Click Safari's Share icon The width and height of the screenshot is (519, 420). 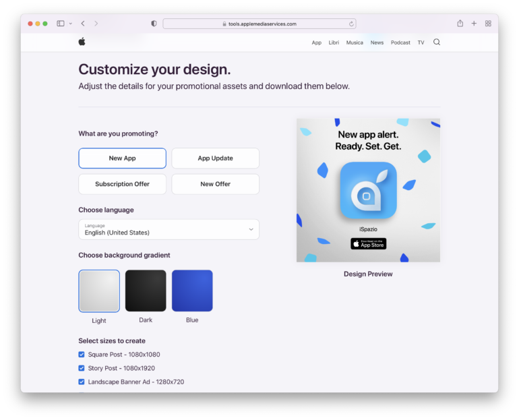[x=460, y=24]
